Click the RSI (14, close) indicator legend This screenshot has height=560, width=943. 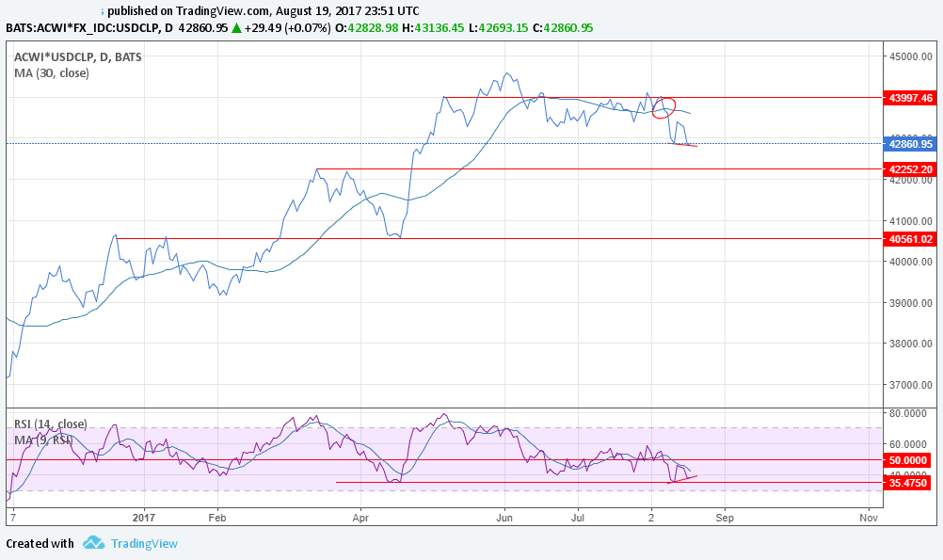tap(51, 424)
